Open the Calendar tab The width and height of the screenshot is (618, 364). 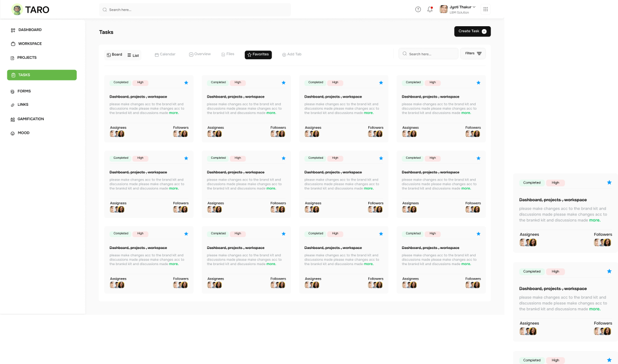point(165,54)
